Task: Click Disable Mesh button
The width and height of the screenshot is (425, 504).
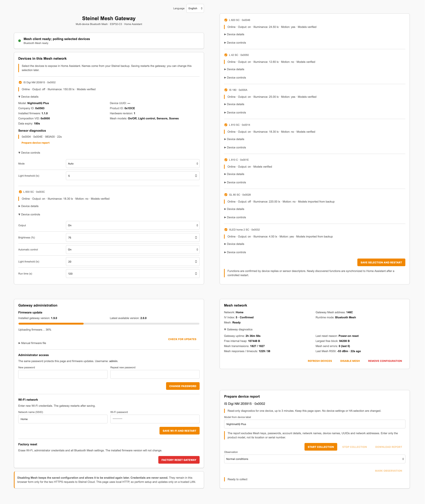Action: pos(350,361)
